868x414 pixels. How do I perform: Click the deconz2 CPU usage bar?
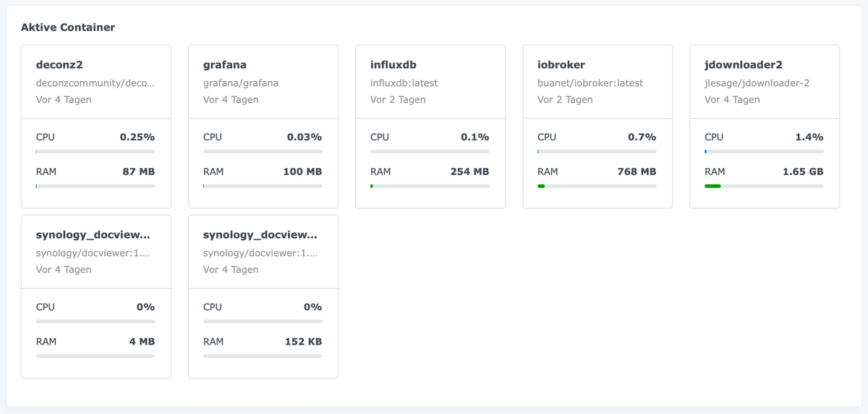point(95,151)
